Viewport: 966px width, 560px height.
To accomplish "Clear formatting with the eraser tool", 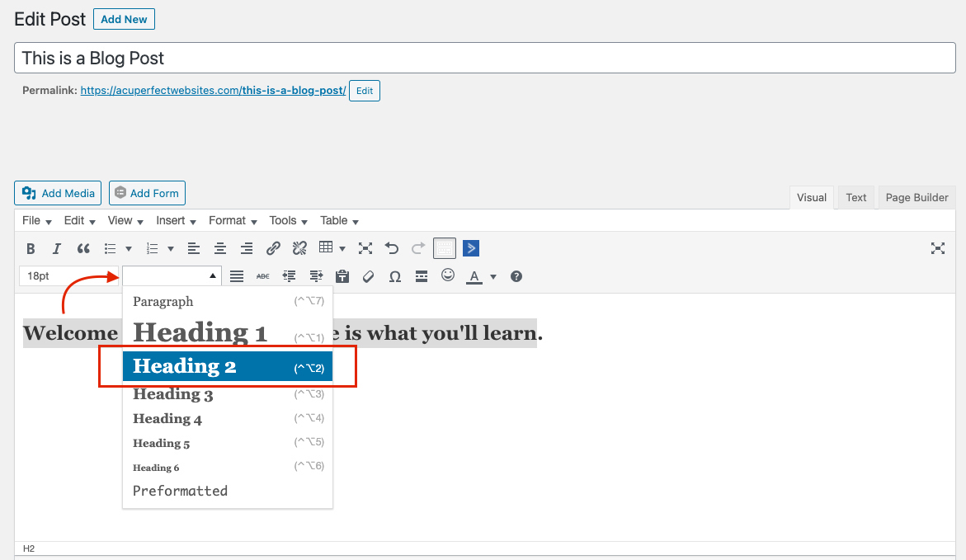I will point(368,276).
